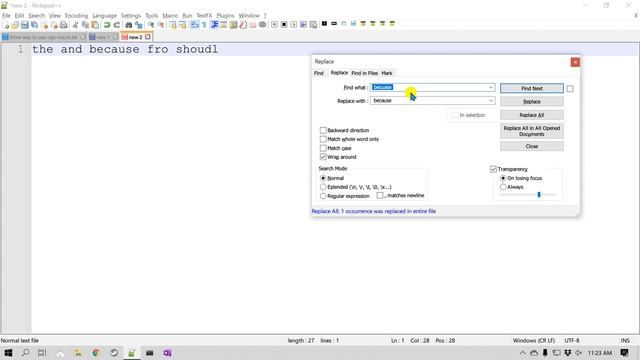
Task: Select Normal search mode
Action: click(x=323, y=178)
